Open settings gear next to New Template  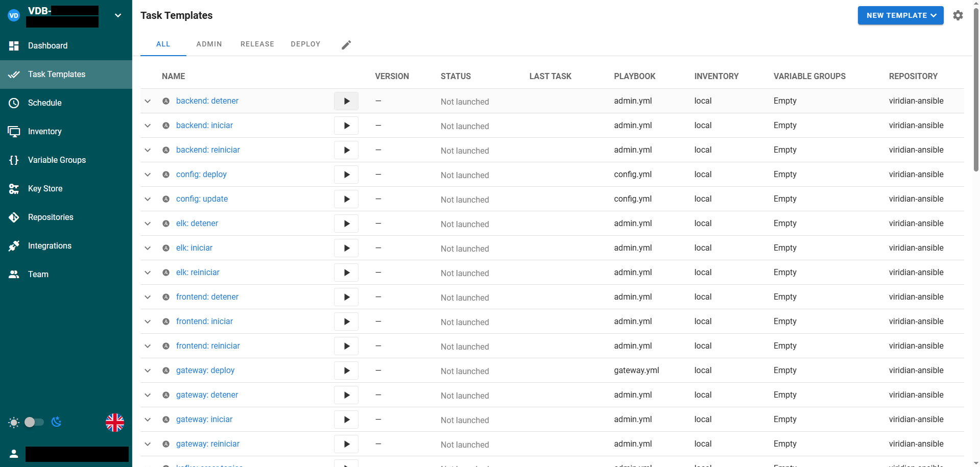click(958, 15)
